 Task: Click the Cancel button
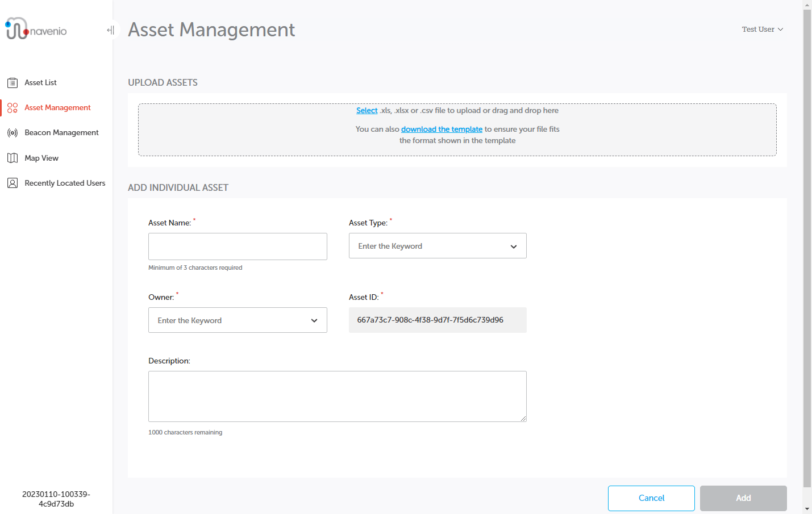click(x=651, y=498)
